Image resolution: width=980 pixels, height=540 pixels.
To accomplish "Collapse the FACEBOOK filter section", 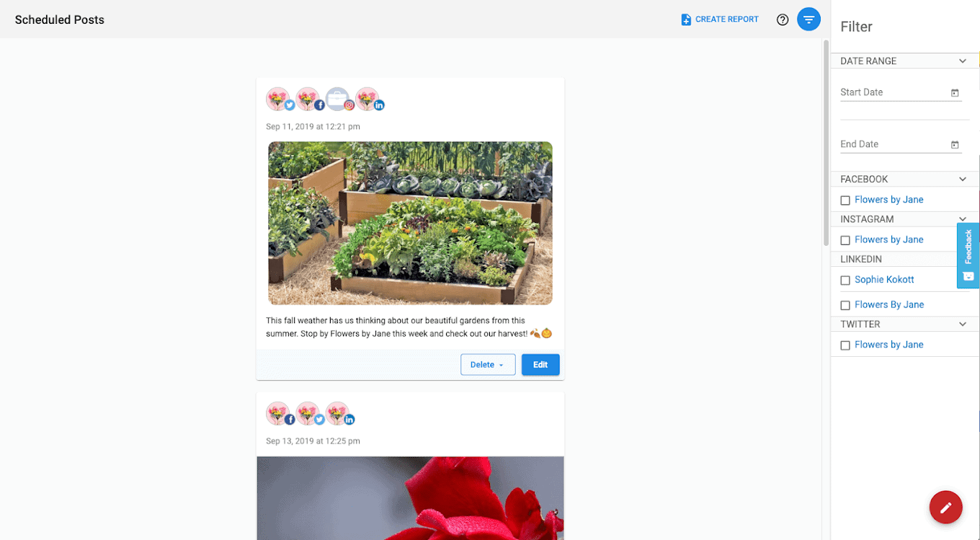I will coord(962,179).
